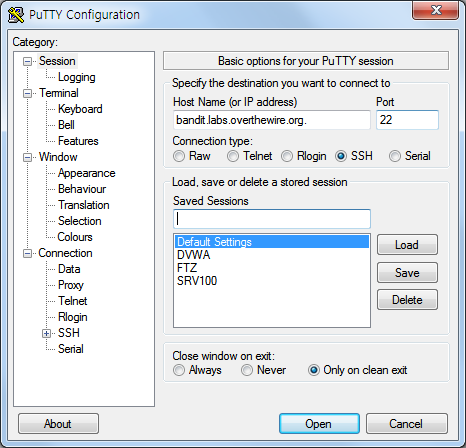Open the Telnet category in tree
466x448 pixels.
click(72, 301)
